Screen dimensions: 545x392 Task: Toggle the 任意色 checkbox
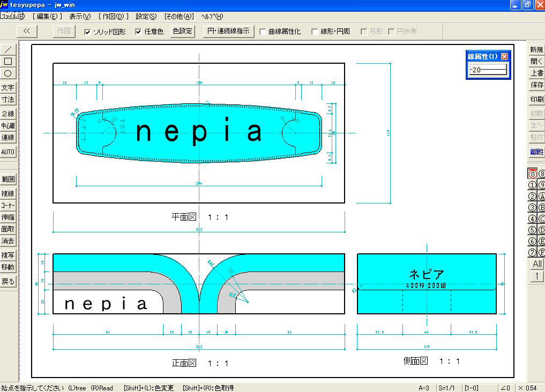138,32
